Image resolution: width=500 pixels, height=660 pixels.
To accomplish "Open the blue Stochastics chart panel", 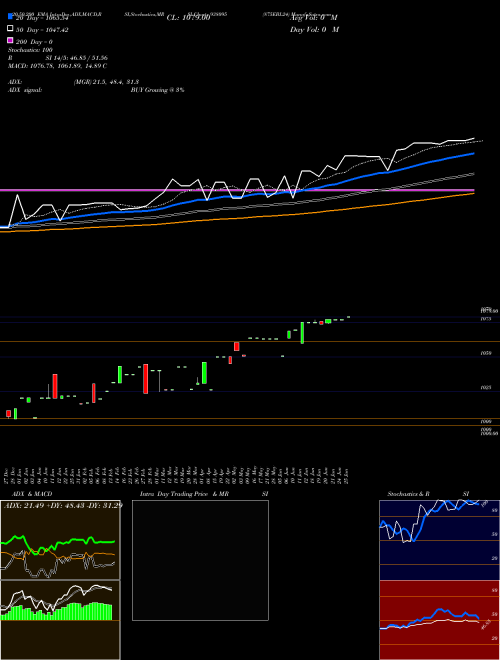I will tap(439, 540).
